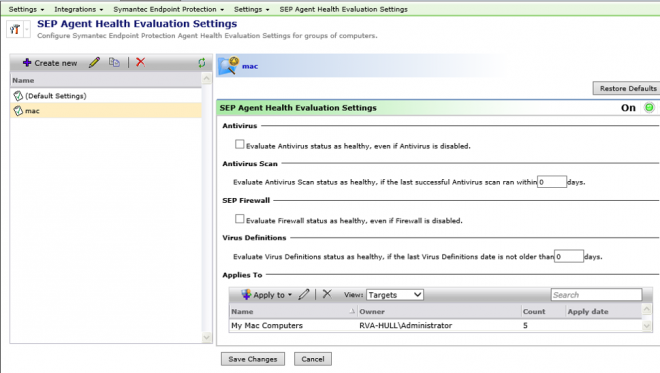660x373 pixels.
Task: Click Apply to pencil edit icon
Action: pyautogui.click(x=304, y=294)
